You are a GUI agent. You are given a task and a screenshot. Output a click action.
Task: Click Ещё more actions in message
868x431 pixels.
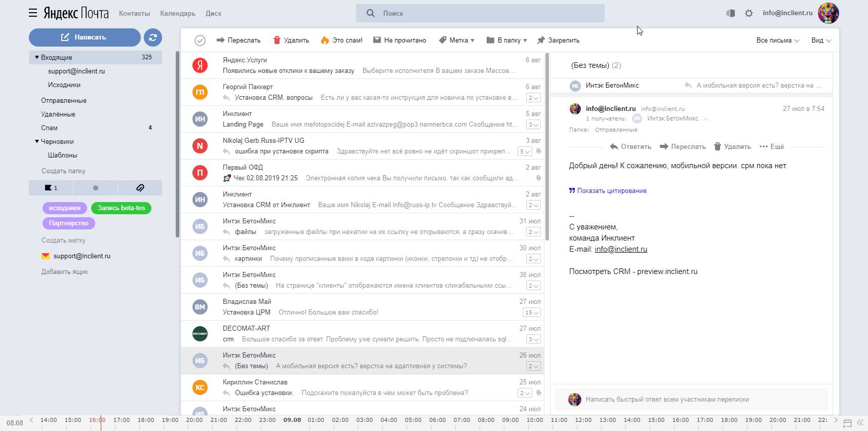point(772,146)
